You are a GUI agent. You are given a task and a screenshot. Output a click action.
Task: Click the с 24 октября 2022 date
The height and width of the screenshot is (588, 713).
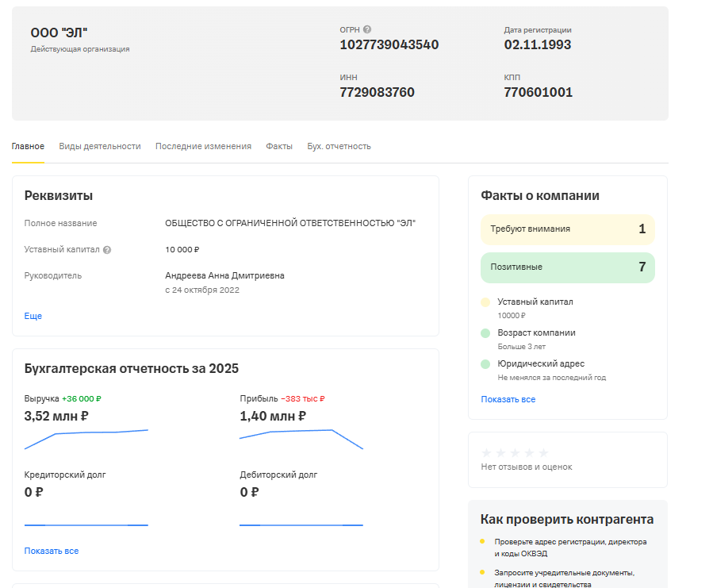[x=202, y=290]
